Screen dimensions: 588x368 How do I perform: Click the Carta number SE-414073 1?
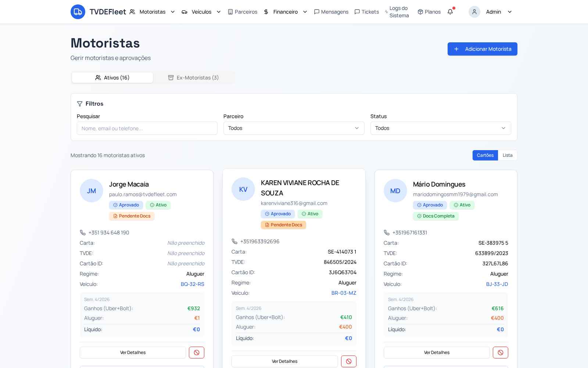(x=342, y=252)
